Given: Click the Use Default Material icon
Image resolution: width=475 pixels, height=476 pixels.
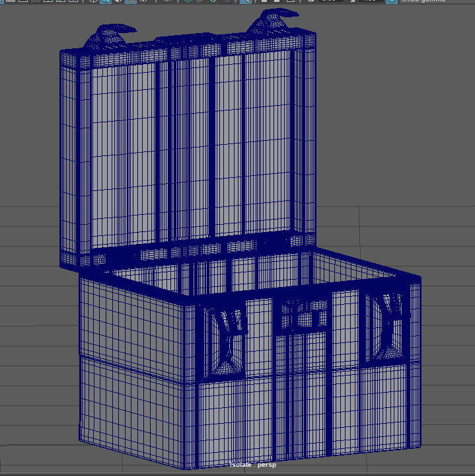Looking at the screenshot, I should (118, 1).
